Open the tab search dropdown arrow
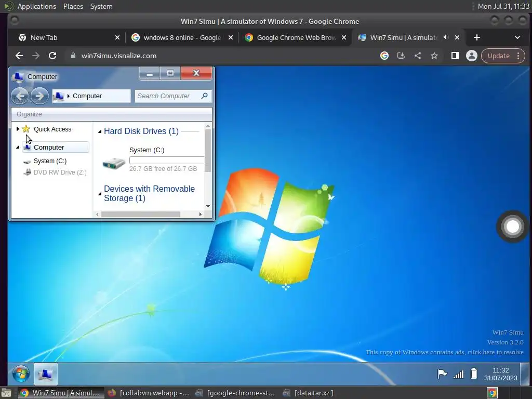 coord(517,37)
